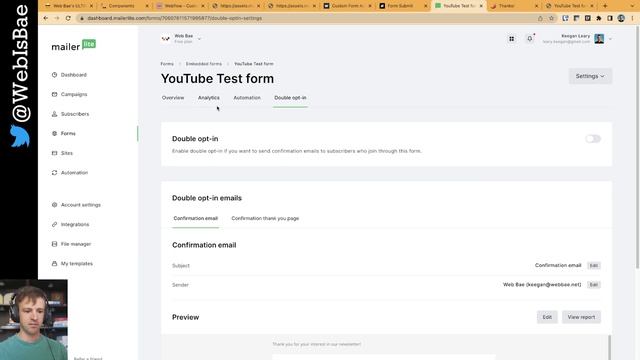The width and height of the screenshot is (640, 360).
Task: Go to Forms breadcrumb link
Action: (167, 64)
